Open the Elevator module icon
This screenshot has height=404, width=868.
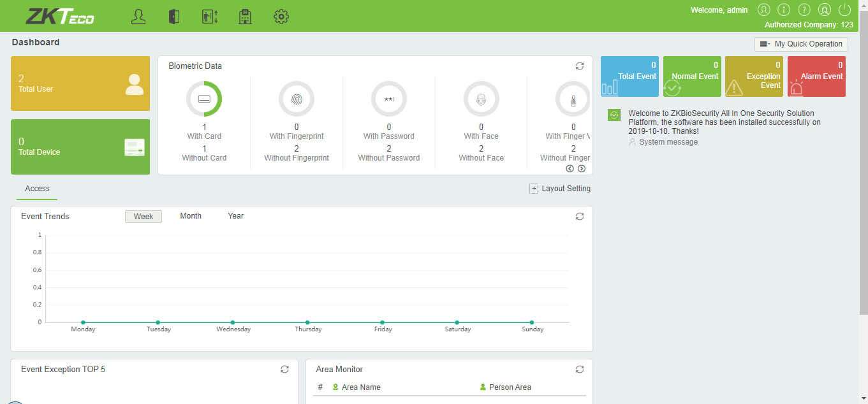(210, 17)
